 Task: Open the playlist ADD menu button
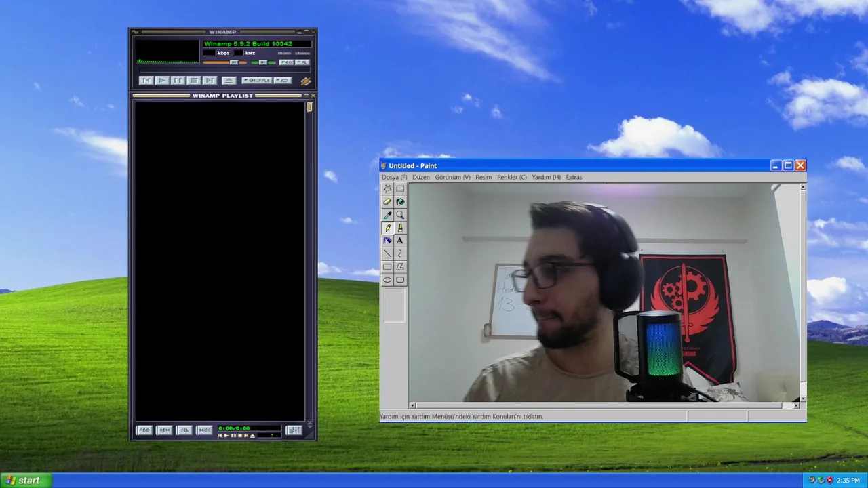pyautogui.click(x=144, y=430)
